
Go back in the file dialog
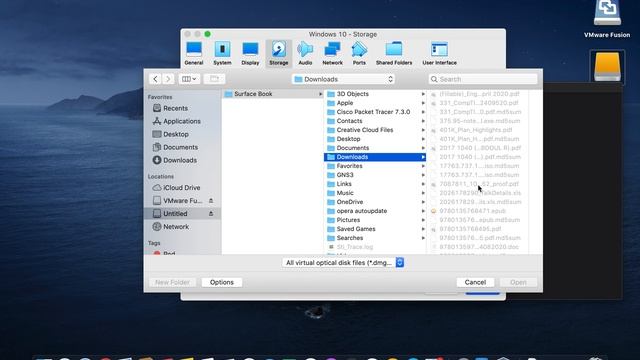155,79
